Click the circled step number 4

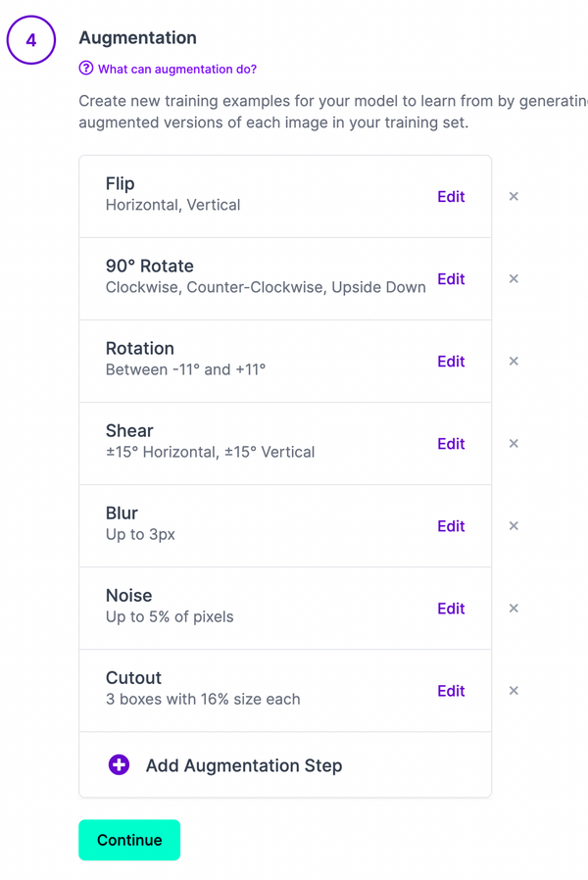point(31,40)
